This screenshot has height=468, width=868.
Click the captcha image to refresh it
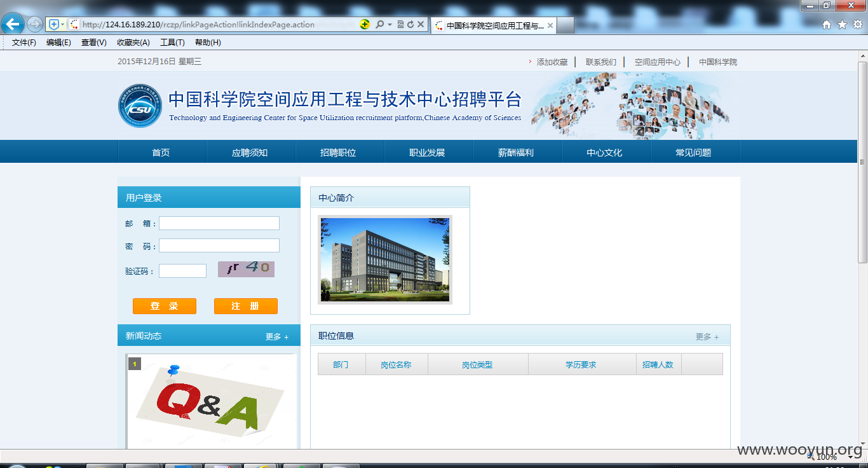246,269
